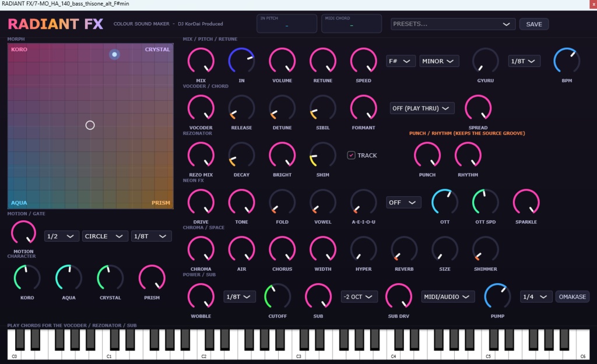Open the MIDI/AUDIO dropdown
Viewport: 597px width, 364px height.
(448, 296)
